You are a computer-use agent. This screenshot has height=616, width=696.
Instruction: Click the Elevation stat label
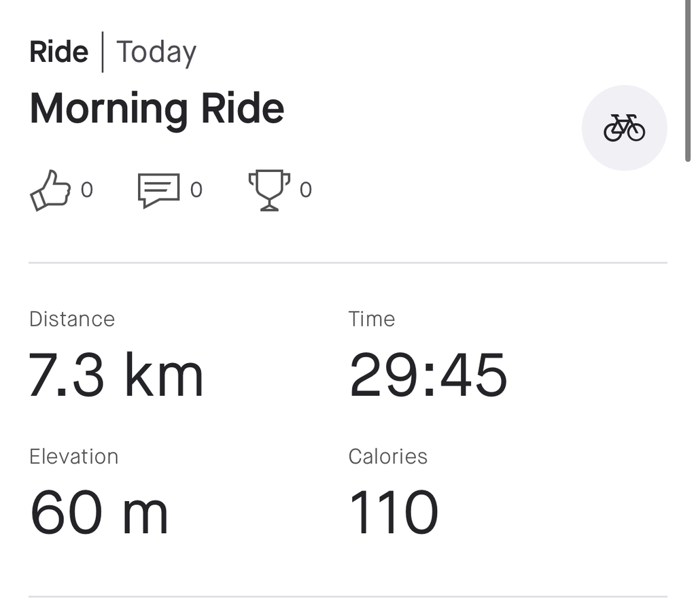[74, 456]
